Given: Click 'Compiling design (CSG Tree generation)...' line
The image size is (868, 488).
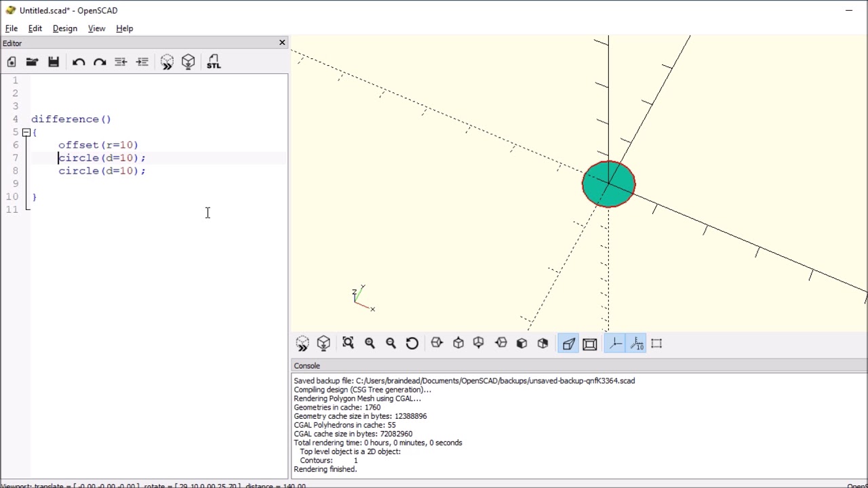Looking at the screenshot, I should pos(362,390).
